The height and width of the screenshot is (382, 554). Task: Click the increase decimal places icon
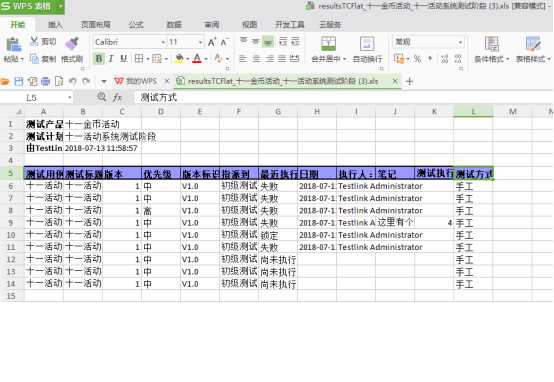(444, 59)
